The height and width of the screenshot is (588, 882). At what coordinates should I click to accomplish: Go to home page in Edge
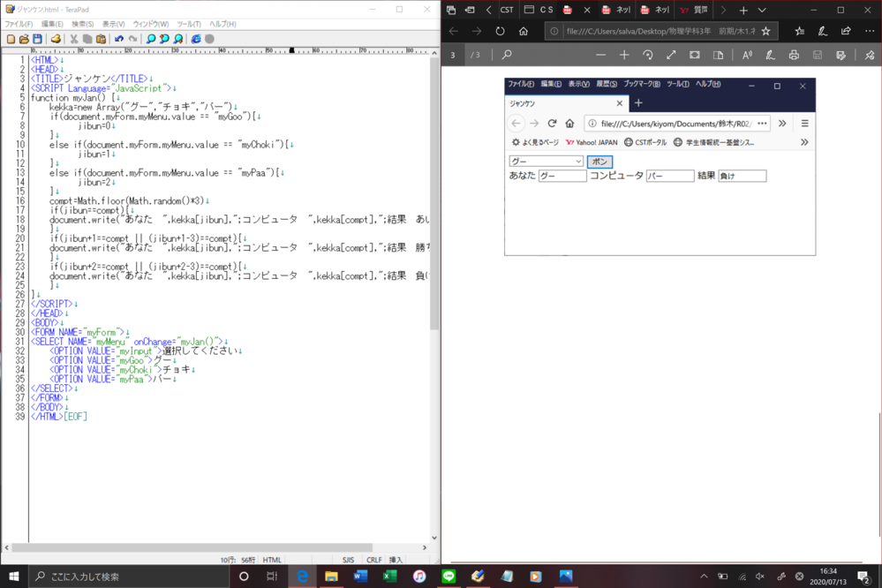click(524, 31)
